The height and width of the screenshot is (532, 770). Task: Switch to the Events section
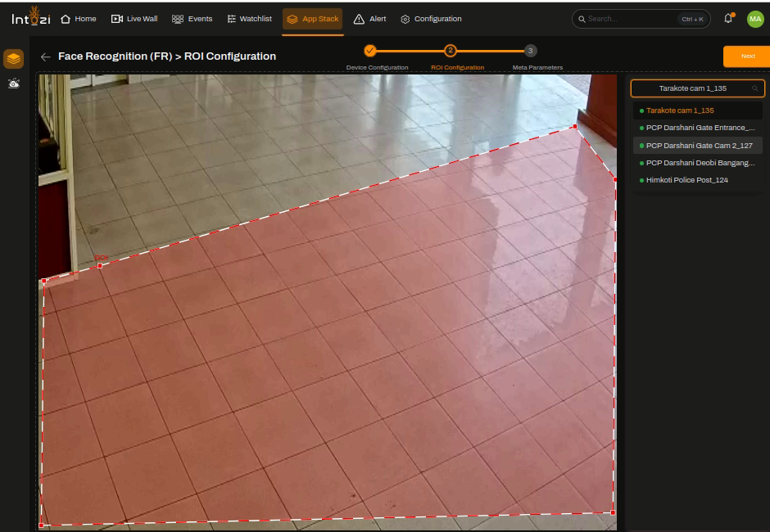192,19
